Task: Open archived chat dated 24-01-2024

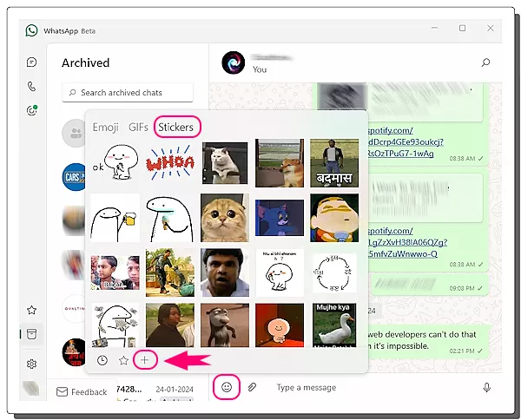Action: [x=155, y=391]
